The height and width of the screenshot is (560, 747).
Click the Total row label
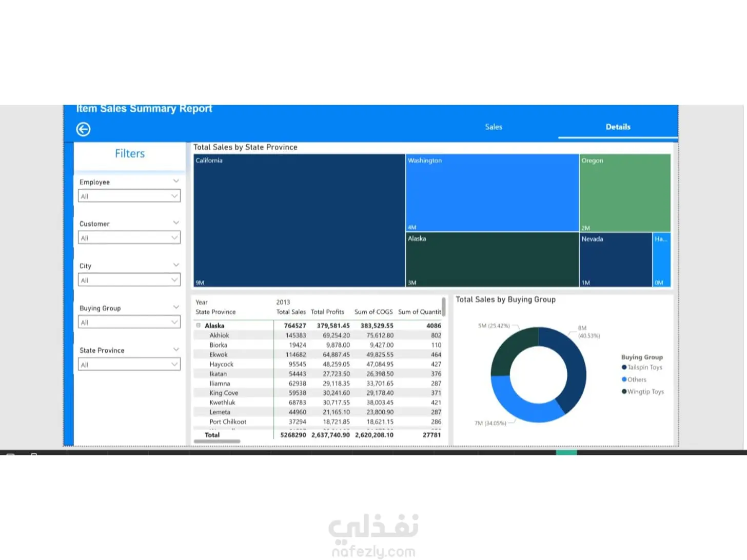coord(212,435)
